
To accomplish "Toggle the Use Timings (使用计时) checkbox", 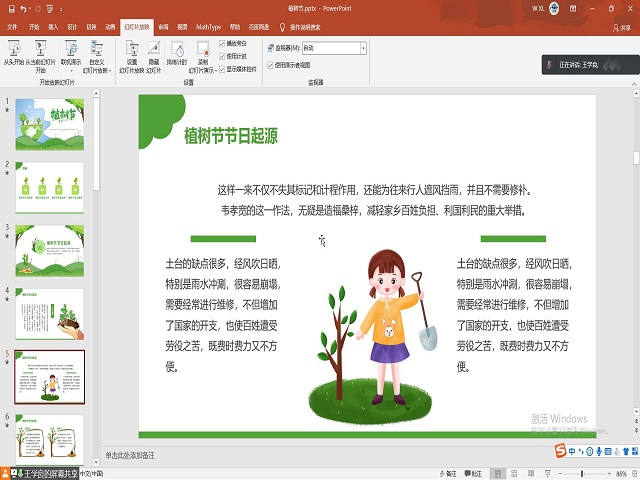I will click(223, 57).
